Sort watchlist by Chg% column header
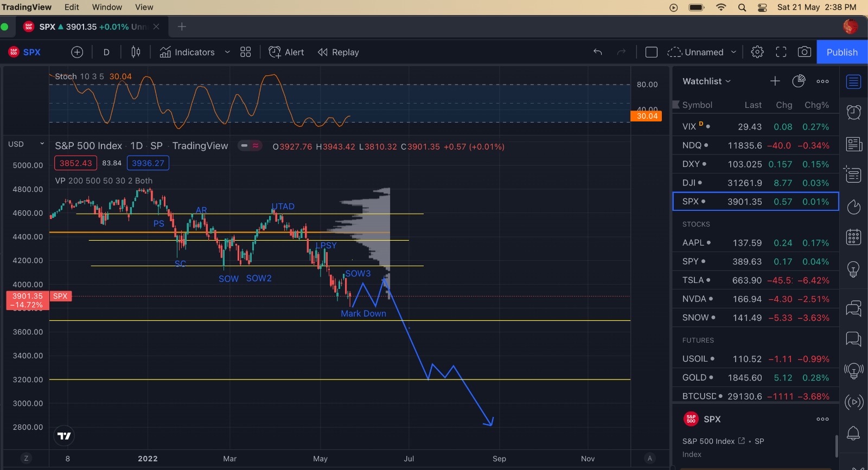The width and height of the screenshot is (868, 470). (x=816, y=105)
